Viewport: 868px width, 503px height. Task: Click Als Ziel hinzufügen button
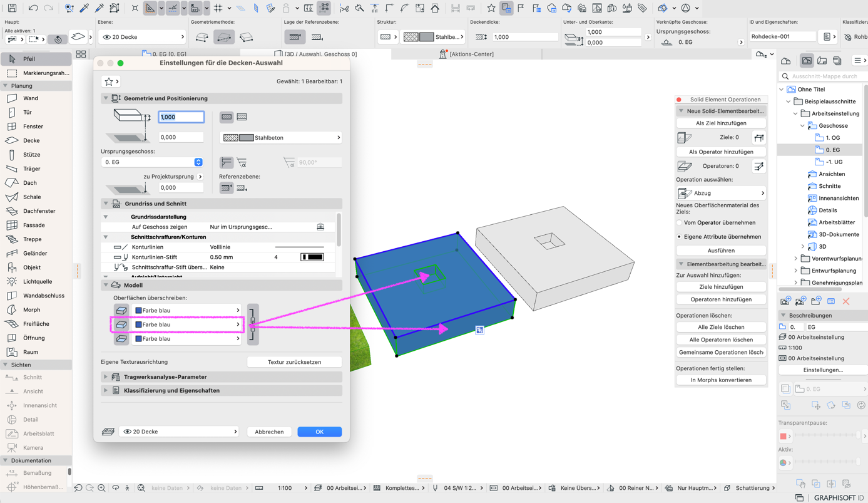721,123
